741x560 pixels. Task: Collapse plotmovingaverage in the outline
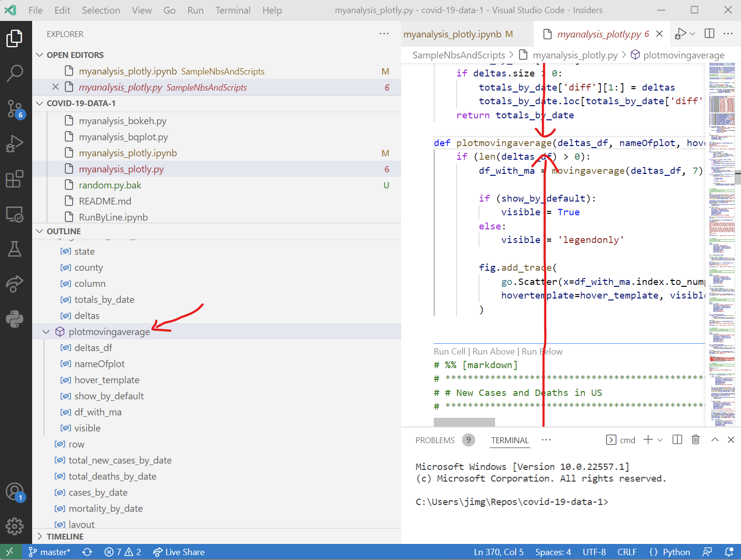(46, 332)
